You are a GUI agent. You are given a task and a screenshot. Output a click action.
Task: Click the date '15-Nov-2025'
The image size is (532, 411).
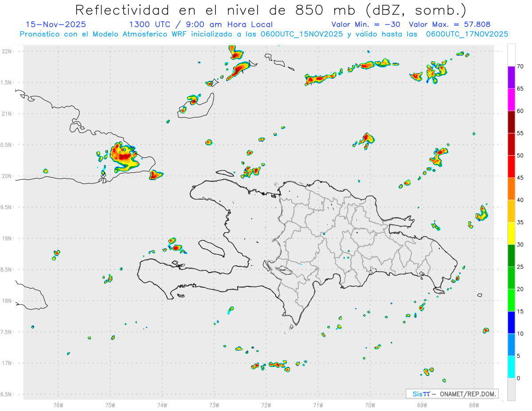(x=56, y=24)
